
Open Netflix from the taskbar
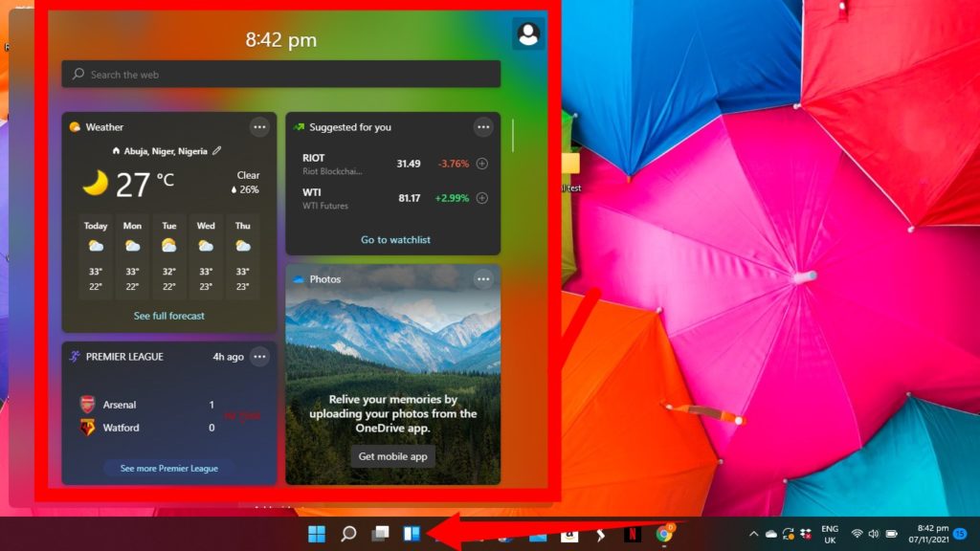[x=632, y=534]
